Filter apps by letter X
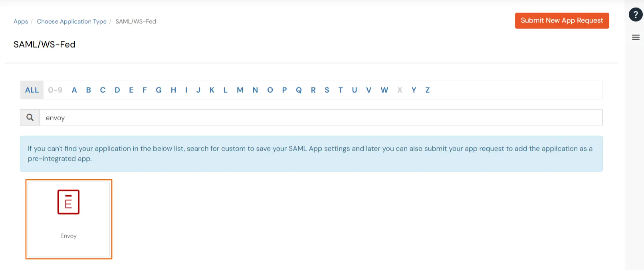 coord(400,90)
